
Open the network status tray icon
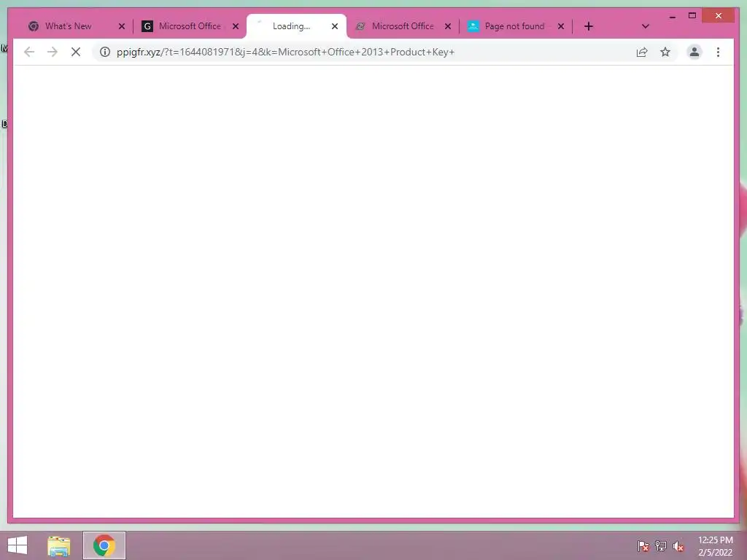(660, 545)
